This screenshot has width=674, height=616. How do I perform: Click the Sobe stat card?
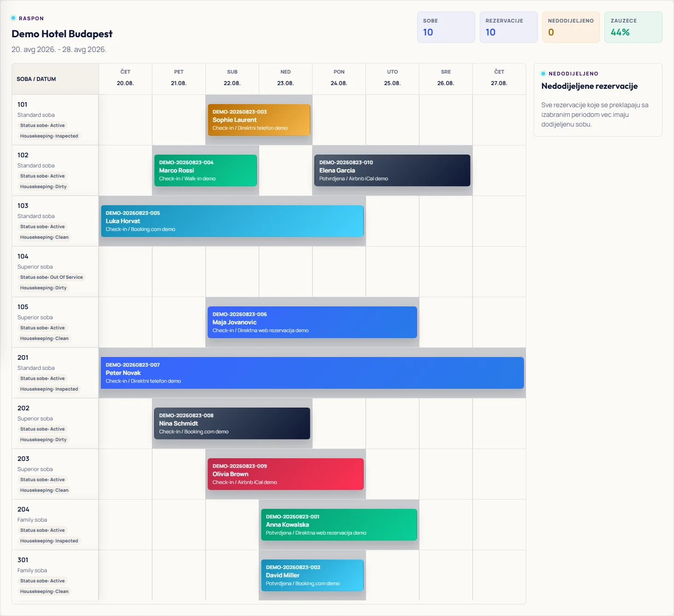tap(446, 27)
